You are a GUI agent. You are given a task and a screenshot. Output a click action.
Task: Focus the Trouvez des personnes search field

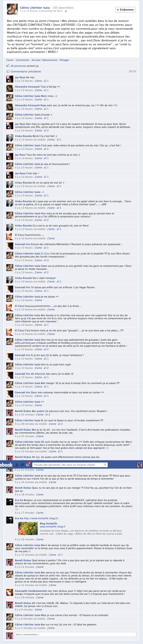click(x=68, y=465)
